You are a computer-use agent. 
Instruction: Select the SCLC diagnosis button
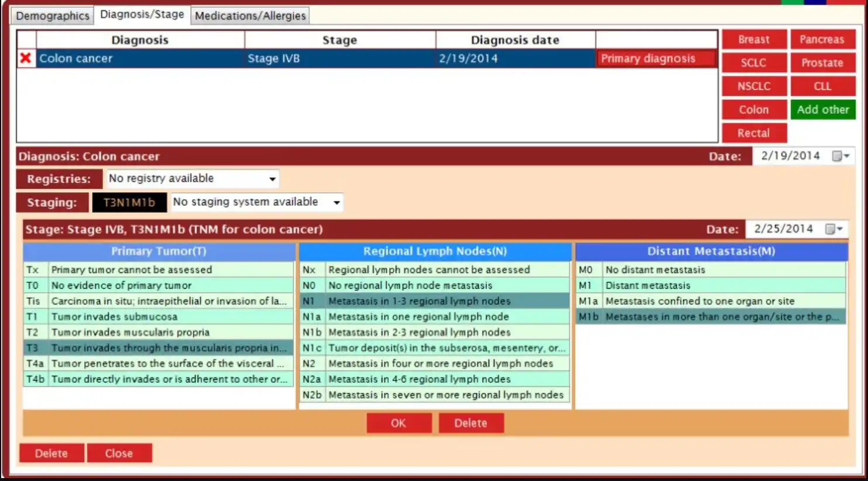pyautogui.click(x=753, y=63)
